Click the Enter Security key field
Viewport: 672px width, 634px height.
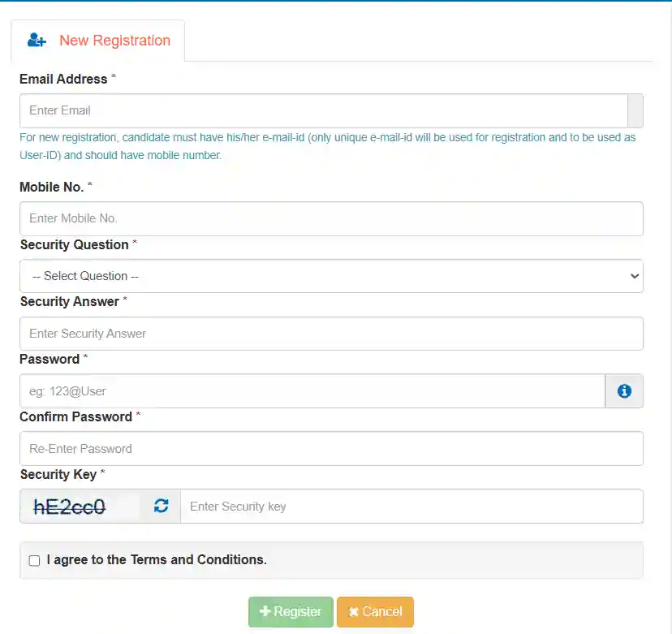tap(411, 507)
